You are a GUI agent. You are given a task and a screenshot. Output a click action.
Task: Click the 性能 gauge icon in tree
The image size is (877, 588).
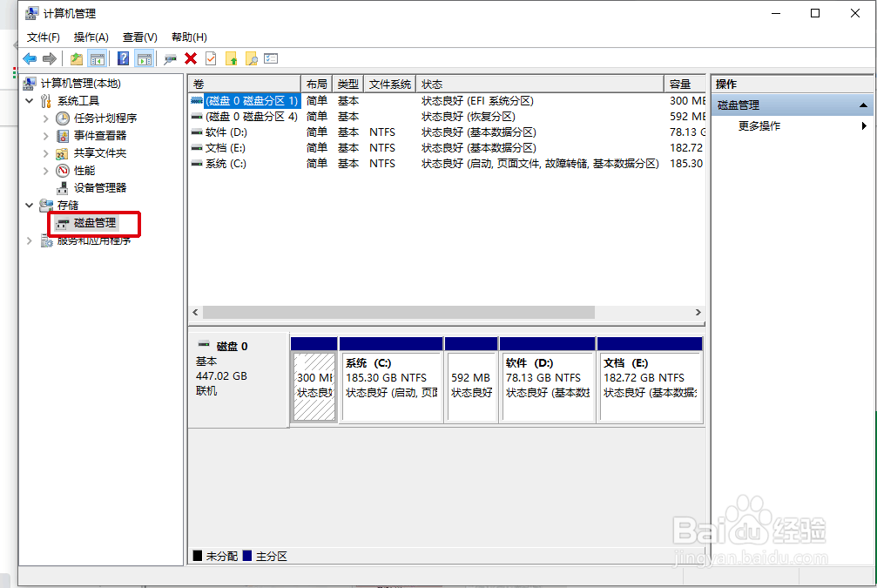(x=63, y=171)
